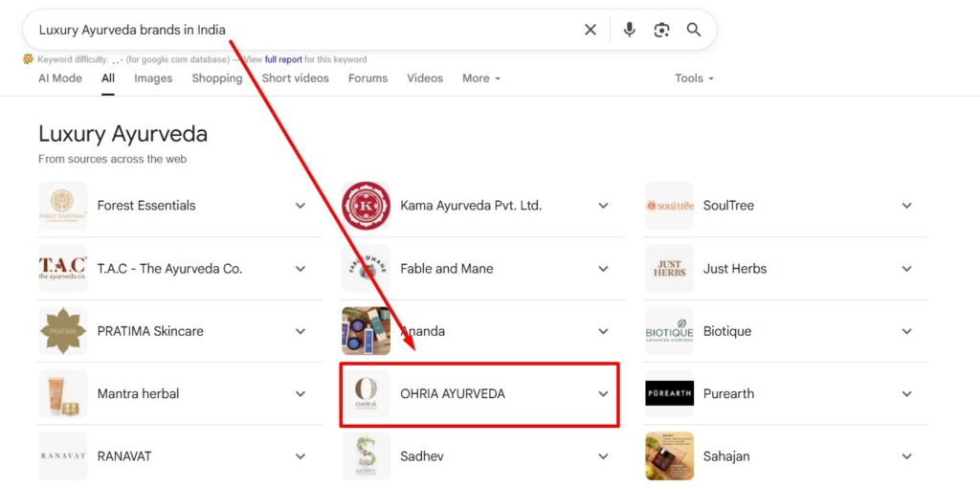Click the Just Herbs brand name
Viewport: 980px width, 487px height.
pos(734,268)
